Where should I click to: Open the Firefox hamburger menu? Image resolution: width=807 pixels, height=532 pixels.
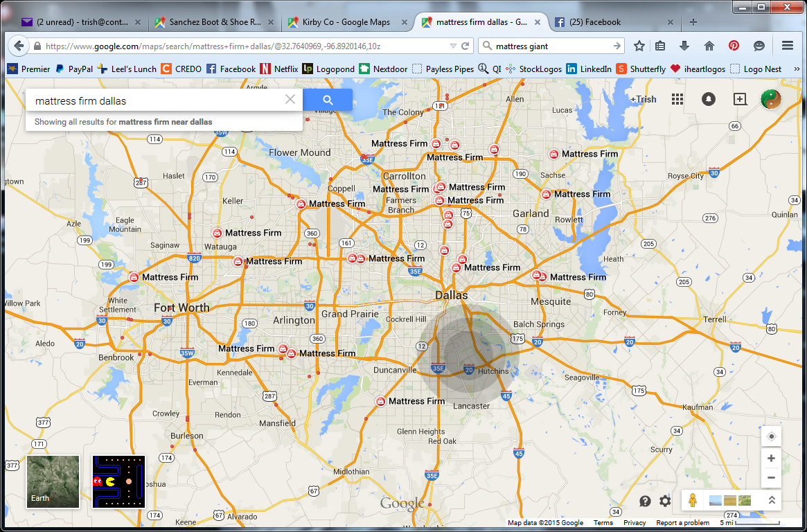point(788,46)
